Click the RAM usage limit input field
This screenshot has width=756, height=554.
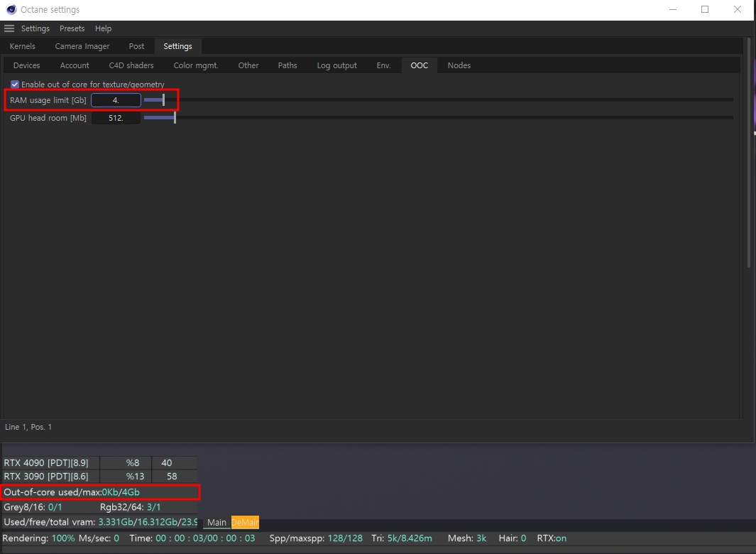click(116, 100)
